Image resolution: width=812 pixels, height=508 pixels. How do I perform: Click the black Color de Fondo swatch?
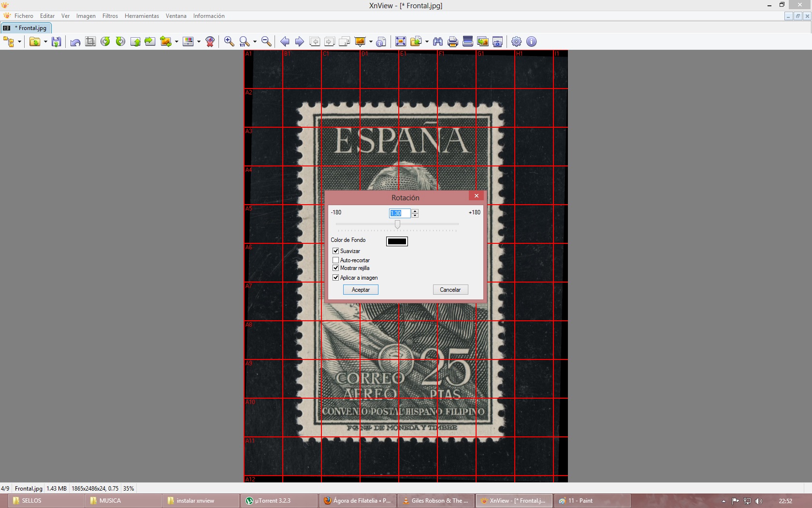click(x=397, y=241)
